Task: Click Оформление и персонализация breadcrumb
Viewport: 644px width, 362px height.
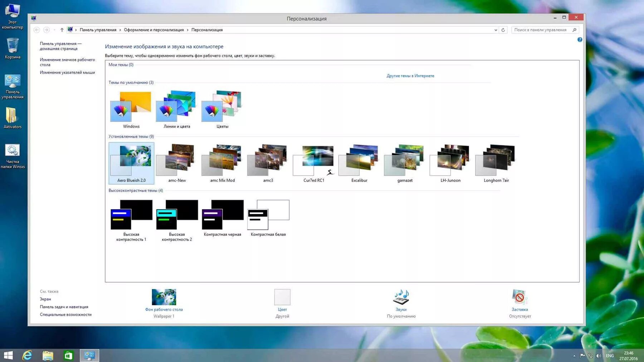Action: pos(154,30)
